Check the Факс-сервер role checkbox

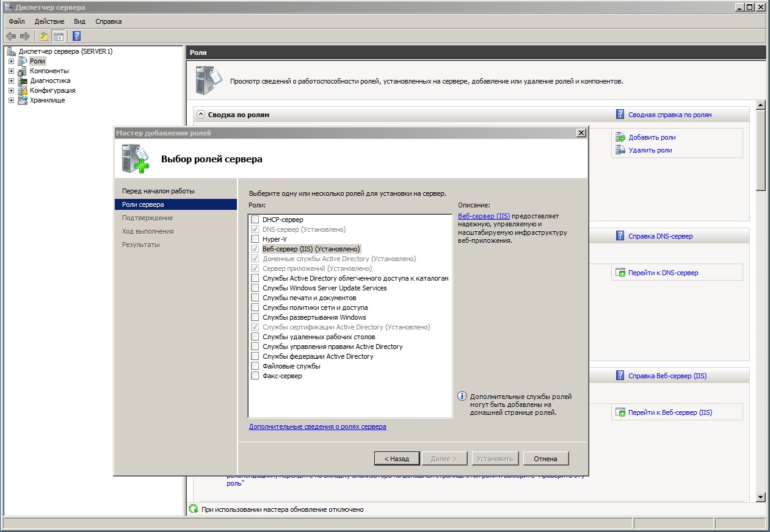[x=255, y=376]
